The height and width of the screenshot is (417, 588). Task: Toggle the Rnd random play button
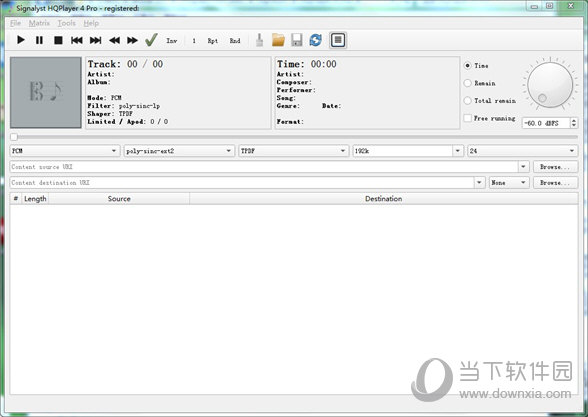(x=235, y=40)
